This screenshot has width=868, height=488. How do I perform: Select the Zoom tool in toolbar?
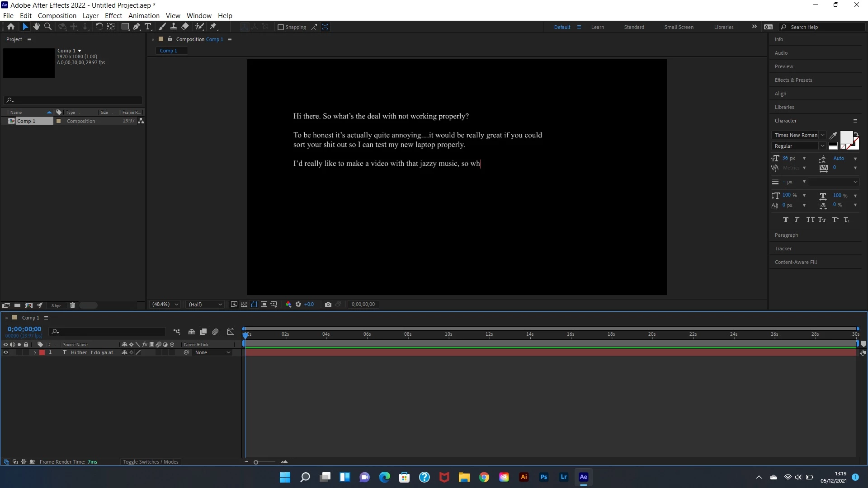click(48, 27)
